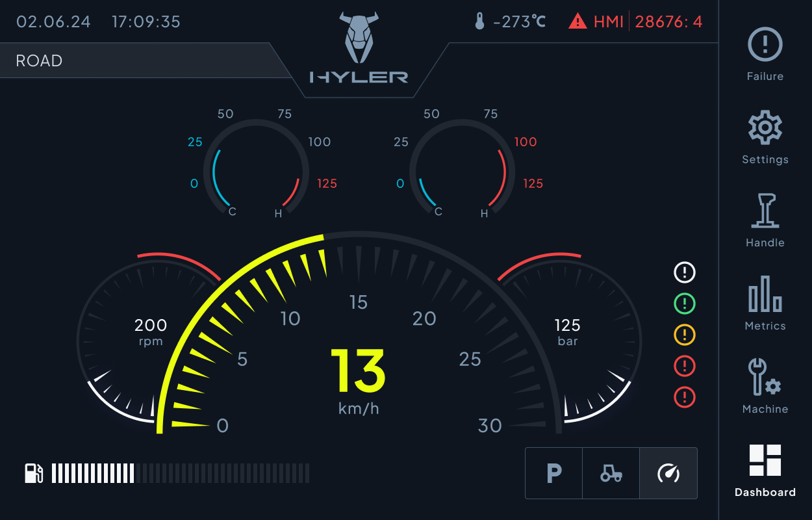Click the upper red exclamation indicator

(x=685, y=366)
